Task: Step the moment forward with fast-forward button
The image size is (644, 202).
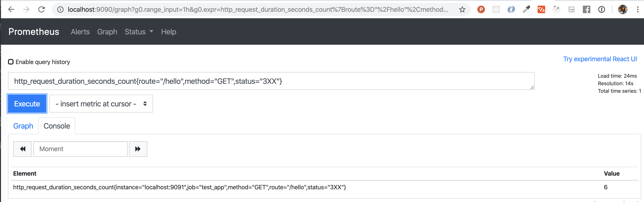Action: click(138, 149)
